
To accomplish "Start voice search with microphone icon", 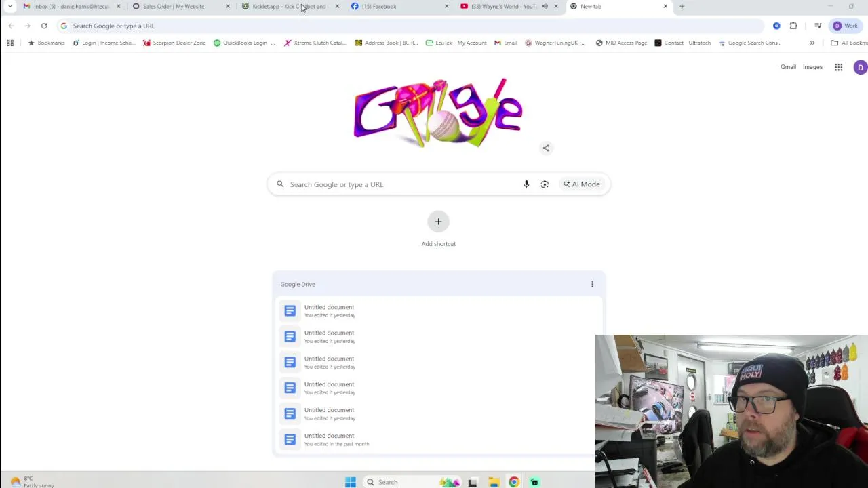I will pos(526,184).
